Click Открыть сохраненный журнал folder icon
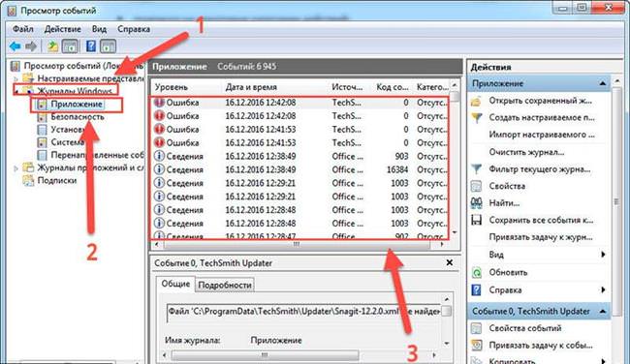 pyautogui.click(x=477, y=101)
